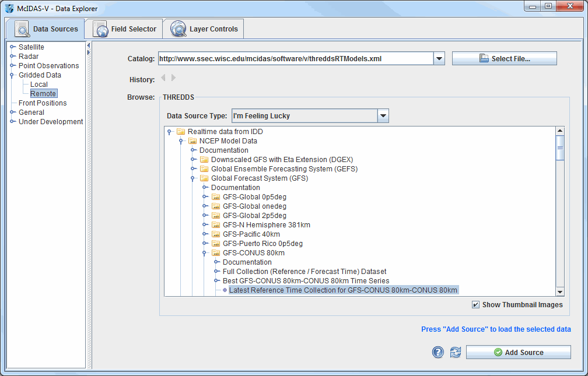Click the refresh arrows icon
This screenshot has width=588, height=376.
[455, 352]
